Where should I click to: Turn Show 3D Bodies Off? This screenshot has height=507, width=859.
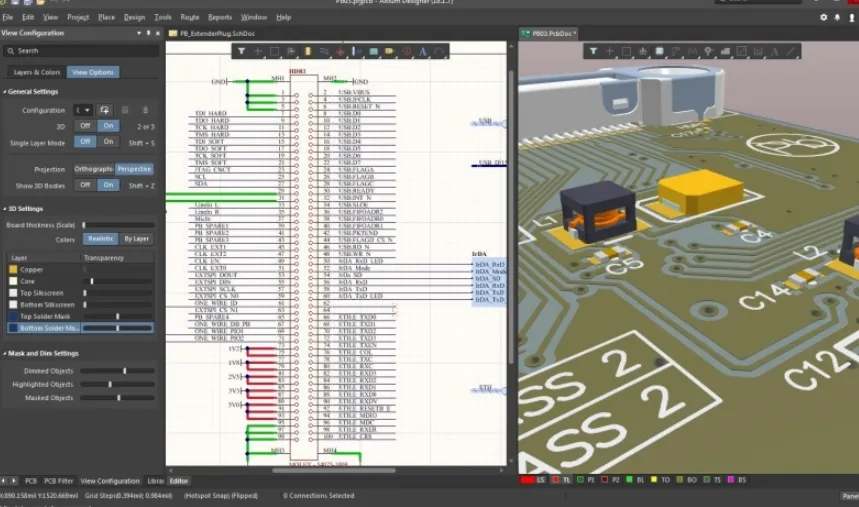click(x=85, y=185)
